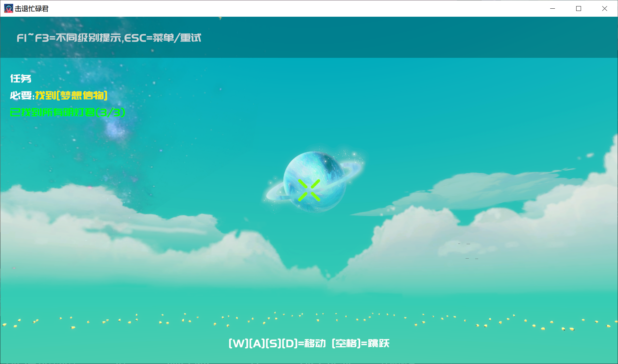Image resolution: width=618 pixels, height=364 pixels.
Task: Click the dark teal top banner area
Action: (386, 37)
